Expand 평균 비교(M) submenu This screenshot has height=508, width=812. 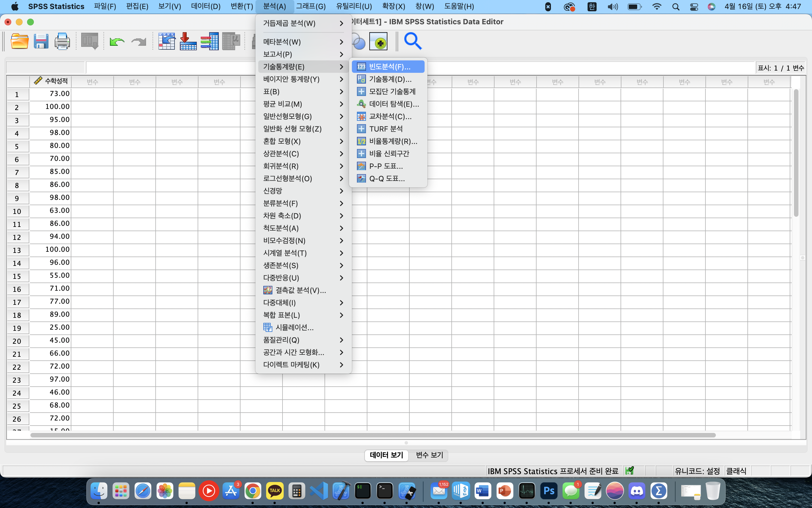[303, 104]
